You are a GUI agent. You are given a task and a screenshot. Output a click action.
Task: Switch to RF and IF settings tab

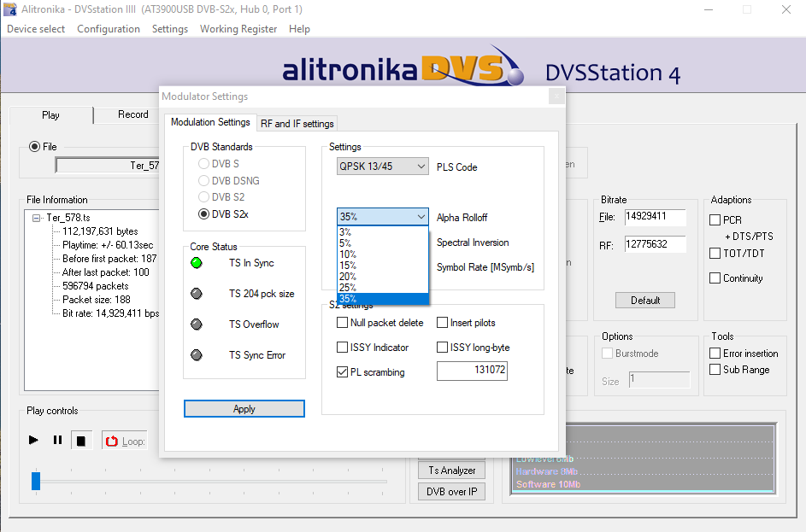pyautogui.click(x=297, y=124)
